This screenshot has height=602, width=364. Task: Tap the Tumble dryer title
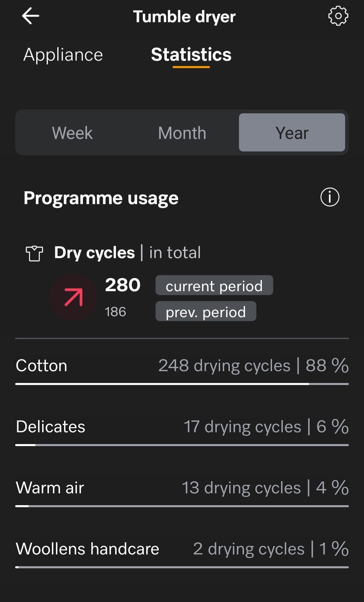(x=184, y=17)
